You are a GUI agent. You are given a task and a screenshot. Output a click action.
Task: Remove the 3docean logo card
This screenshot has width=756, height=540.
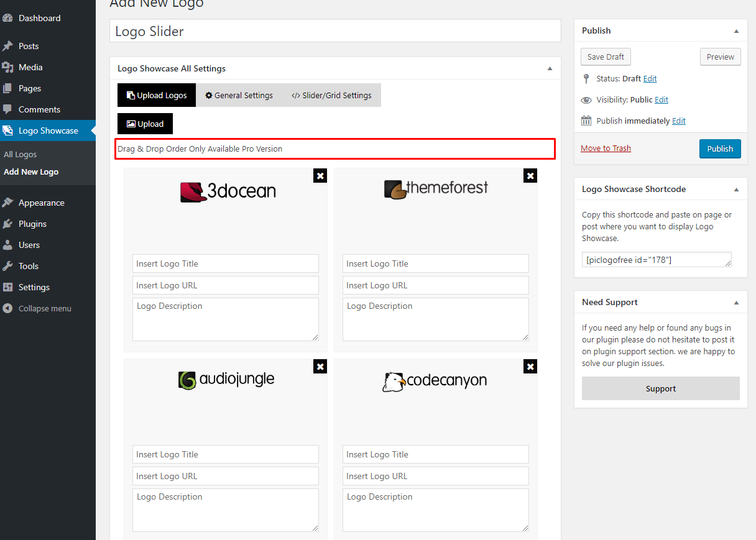320,176
